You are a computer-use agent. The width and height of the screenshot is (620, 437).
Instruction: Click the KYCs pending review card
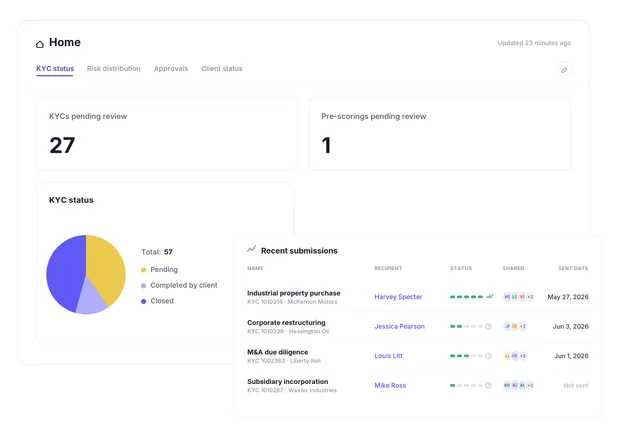[167, 134]
